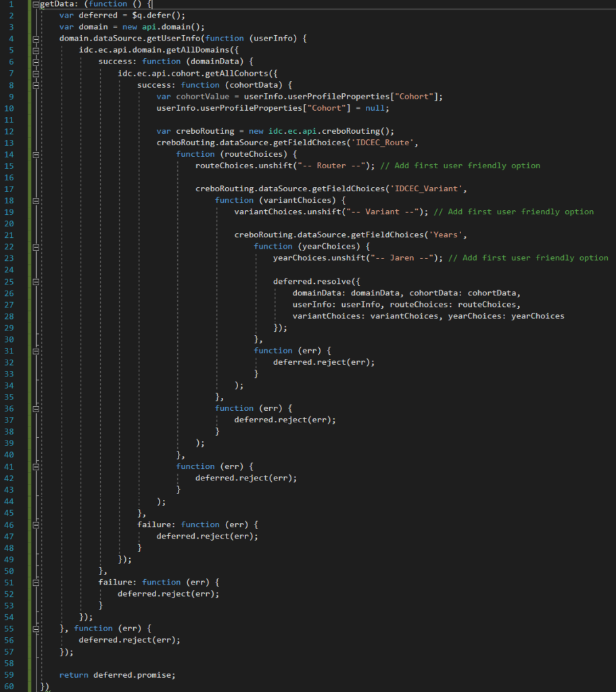
Task: Click "deferred.reject(err);" on line 47
Action: pos(207,536)
